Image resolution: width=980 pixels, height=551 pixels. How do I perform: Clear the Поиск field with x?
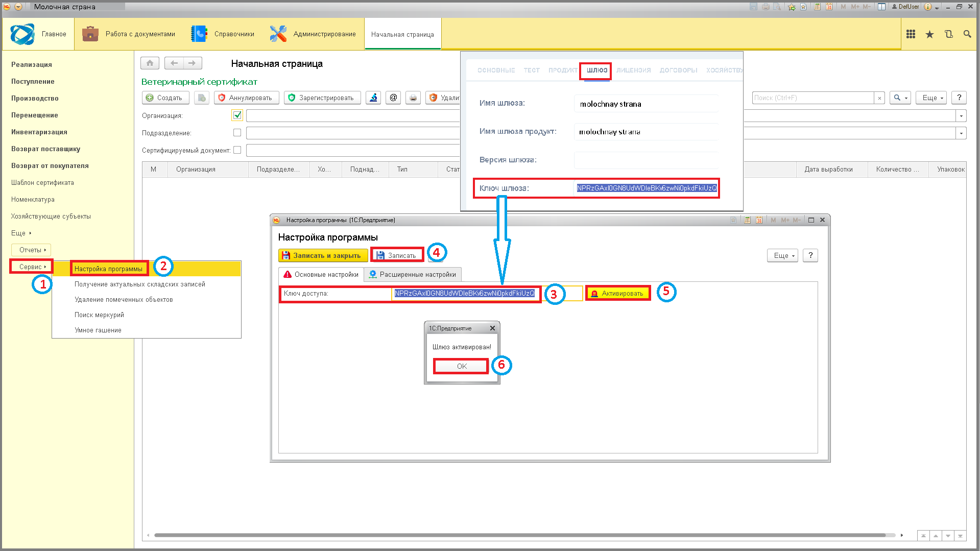click(x=879, y=98)
